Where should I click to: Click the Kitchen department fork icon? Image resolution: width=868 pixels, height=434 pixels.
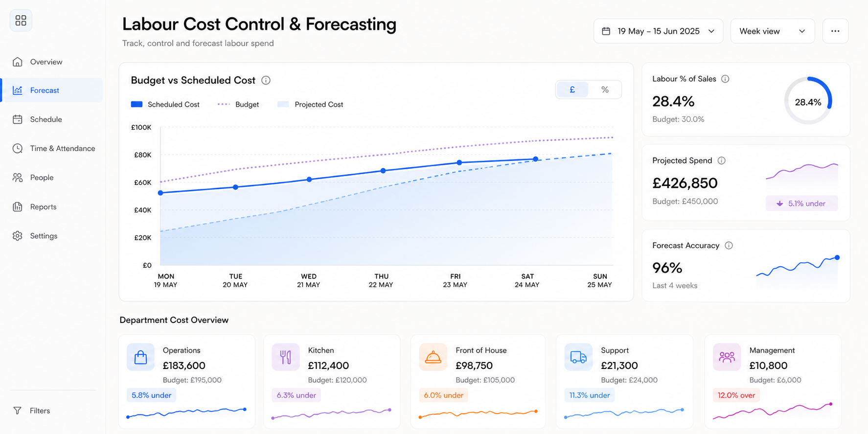[286, 357]
